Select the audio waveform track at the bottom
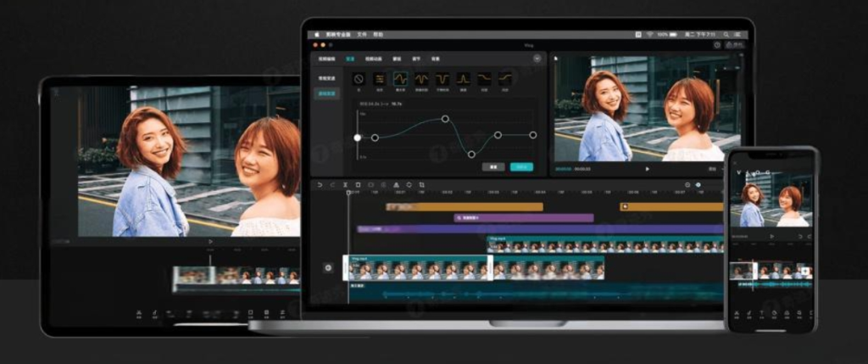Screen dimensions: 868x364 pos(536,292)
